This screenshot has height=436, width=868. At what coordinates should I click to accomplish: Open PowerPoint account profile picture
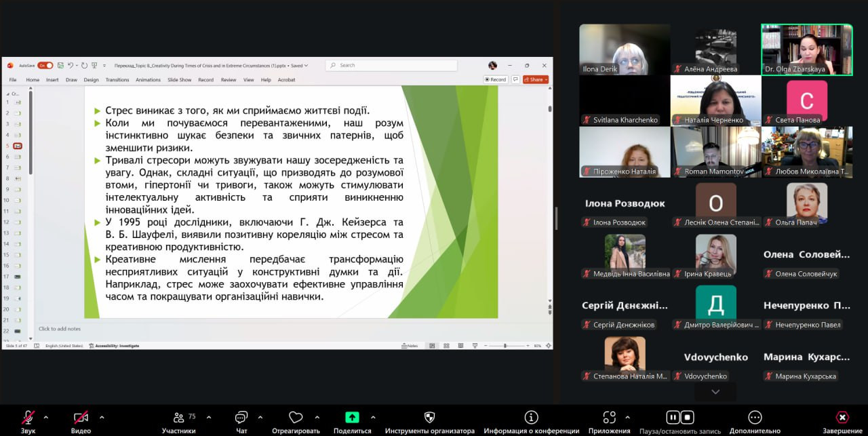pyautogui.click(x=492, y=66)
